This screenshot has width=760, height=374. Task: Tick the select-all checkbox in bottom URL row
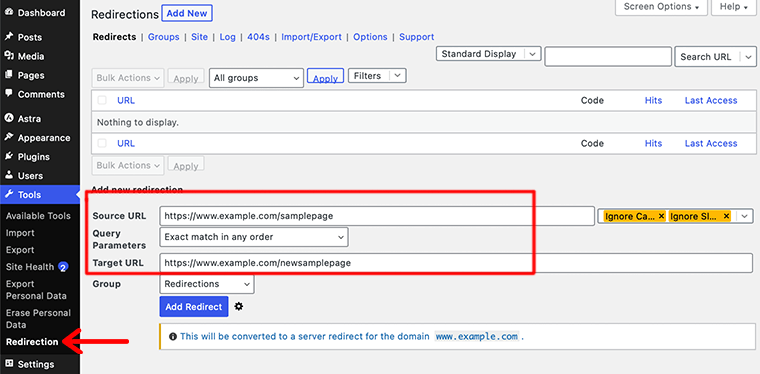click(102, 143)
